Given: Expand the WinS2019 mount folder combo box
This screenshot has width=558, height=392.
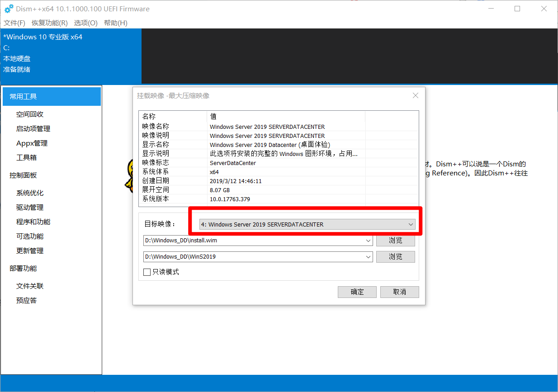Looking at the screenshot, I should click(368, 256).
